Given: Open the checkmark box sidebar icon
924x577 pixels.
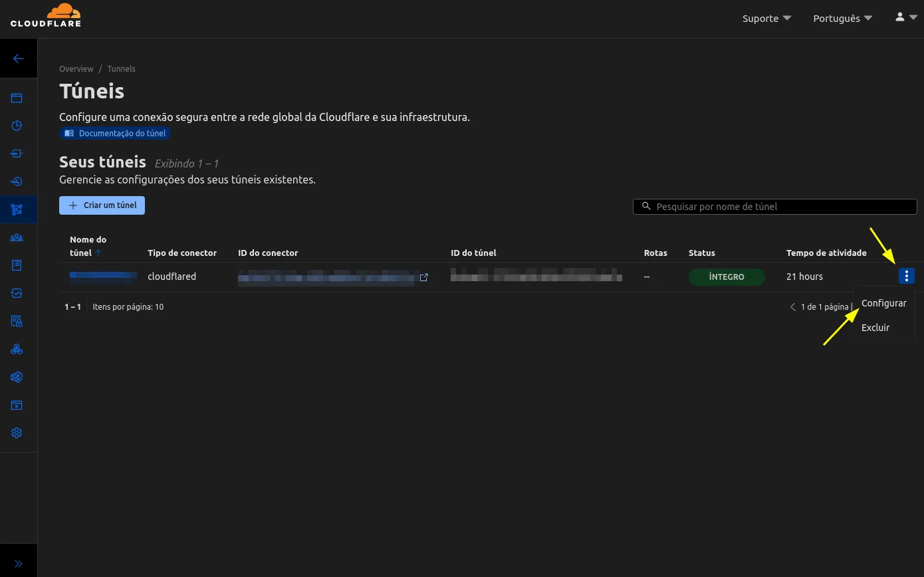Looking at the screenshot, I should [x=17, y=293].
